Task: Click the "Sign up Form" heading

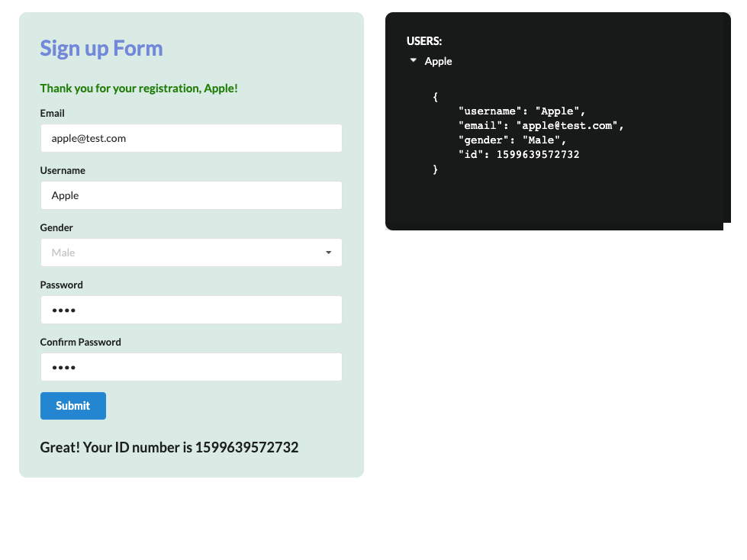Action: coord(101,48)
